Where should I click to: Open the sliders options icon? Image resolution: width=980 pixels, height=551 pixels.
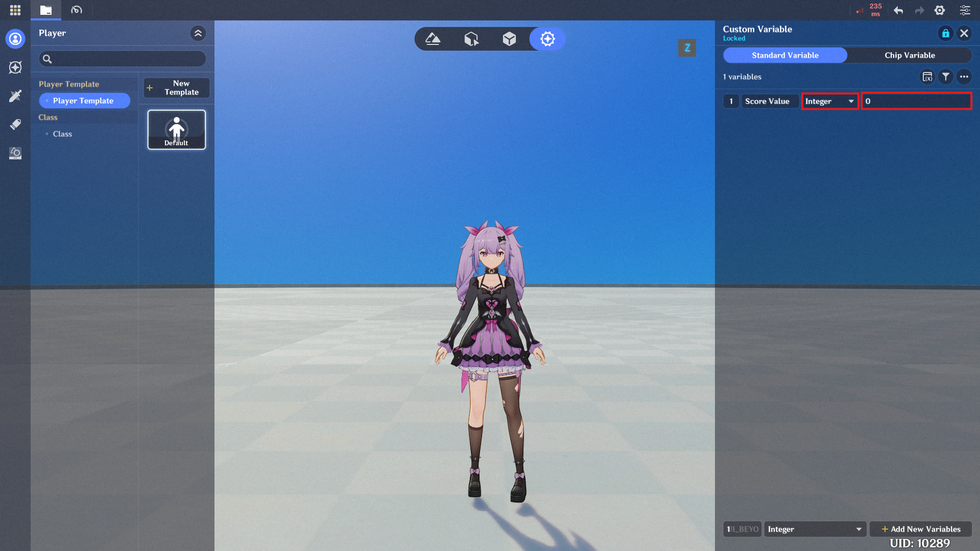point(965,10)
